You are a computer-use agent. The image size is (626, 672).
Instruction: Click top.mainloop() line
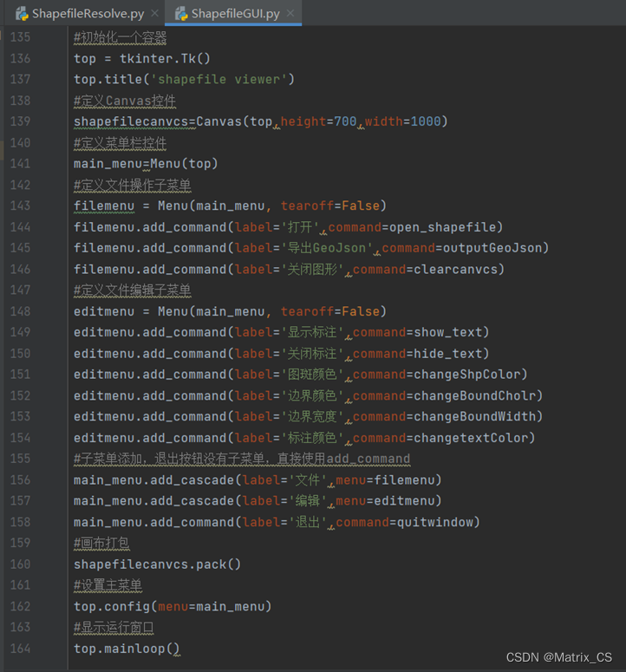tap(127, 649)
